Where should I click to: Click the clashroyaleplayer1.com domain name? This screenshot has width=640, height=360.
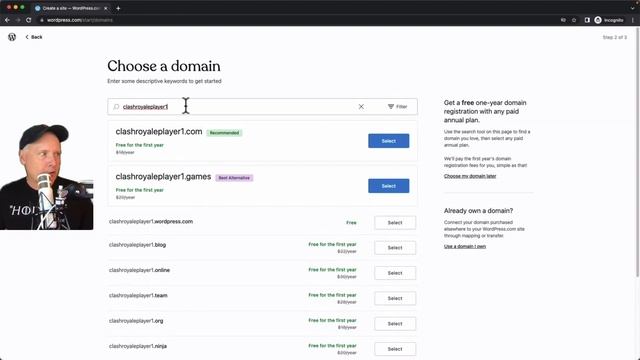(159, 131)
